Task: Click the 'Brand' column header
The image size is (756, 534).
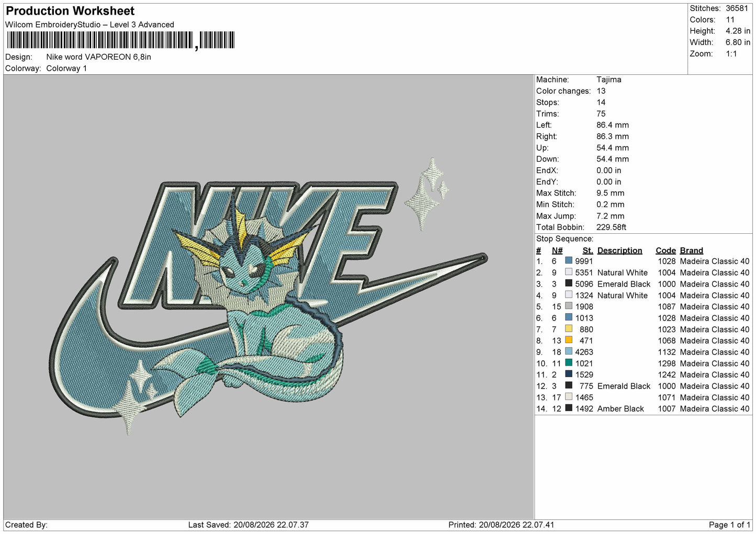Action: tap(692, 251)
